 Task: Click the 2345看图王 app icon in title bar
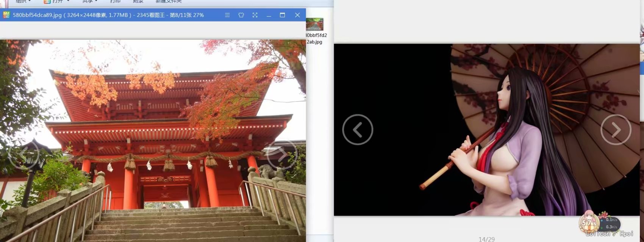(x=6, y=15)
